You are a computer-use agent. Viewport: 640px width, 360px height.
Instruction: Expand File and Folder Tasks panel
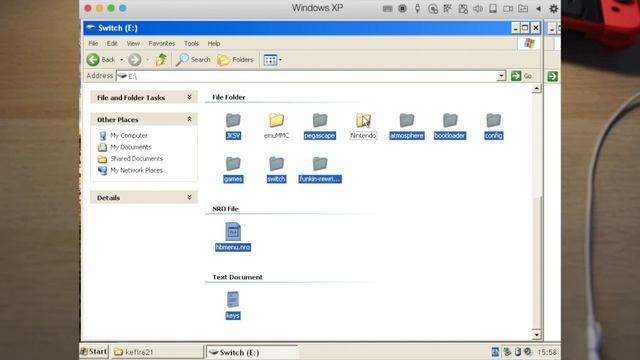189,97
